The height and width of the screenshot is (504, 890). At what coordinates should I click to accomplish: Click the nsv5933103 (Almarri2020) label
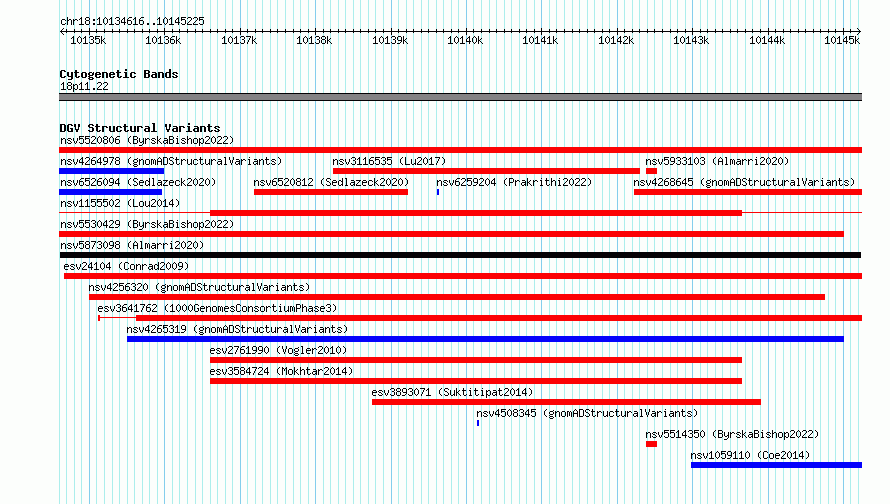tap(717, 161)
